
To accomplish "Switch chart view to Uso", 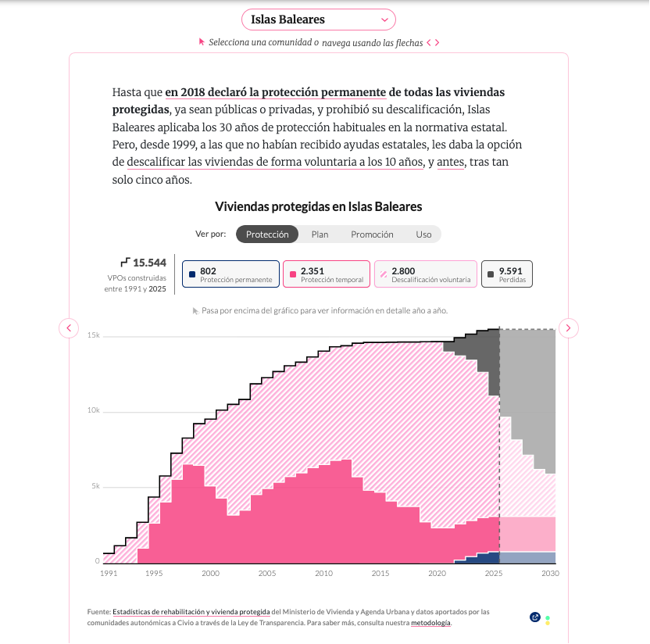I will point(423,234).
